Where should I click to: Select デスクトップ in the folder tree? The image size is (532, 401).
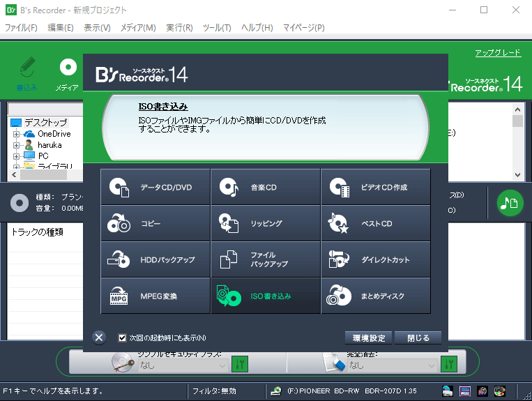click(x=46, y=123)
